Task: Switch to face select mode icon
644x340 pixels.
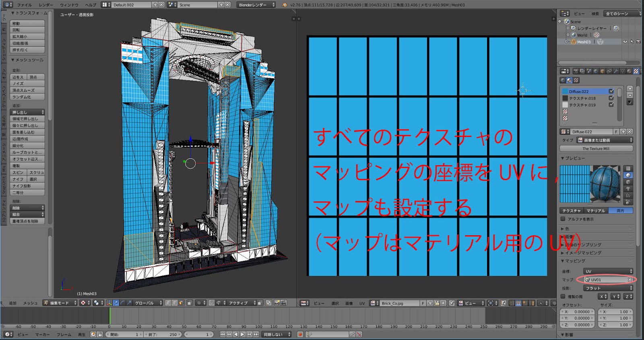Action: pyautogui.click(x=181, y=303)
